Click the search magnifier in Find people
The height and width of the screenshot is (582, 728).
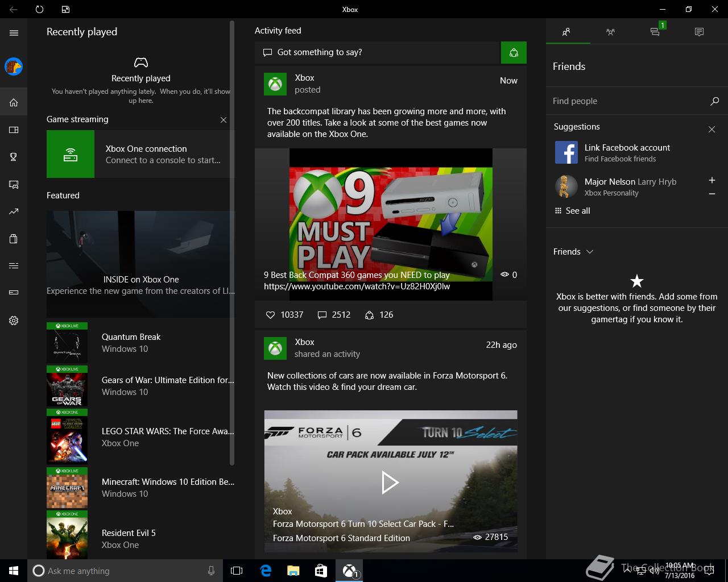pos(714,101)
